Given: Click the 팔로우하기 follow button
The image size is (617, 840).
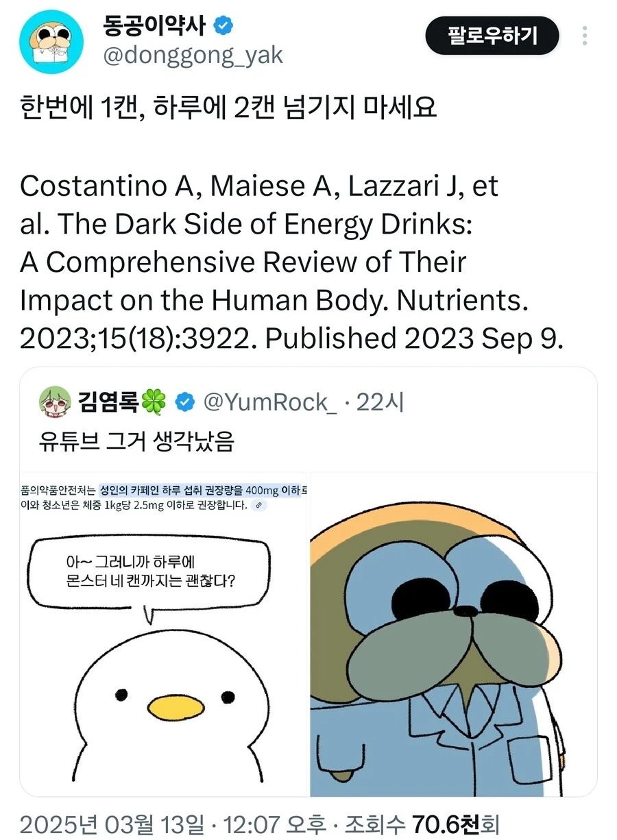Looking at the screenshot, I should click(492, 36).
